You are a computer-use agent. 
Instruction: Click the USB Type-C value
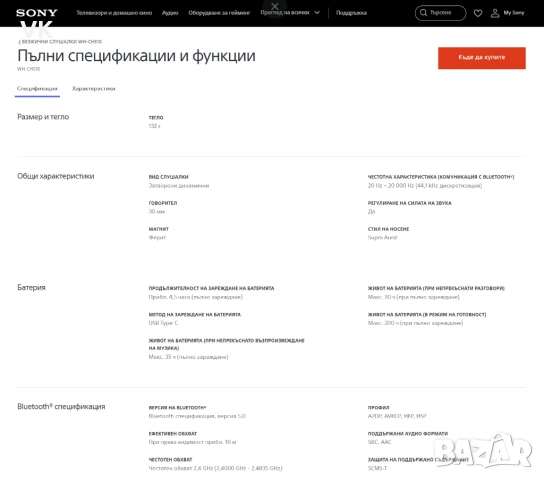tap(163, 323)
